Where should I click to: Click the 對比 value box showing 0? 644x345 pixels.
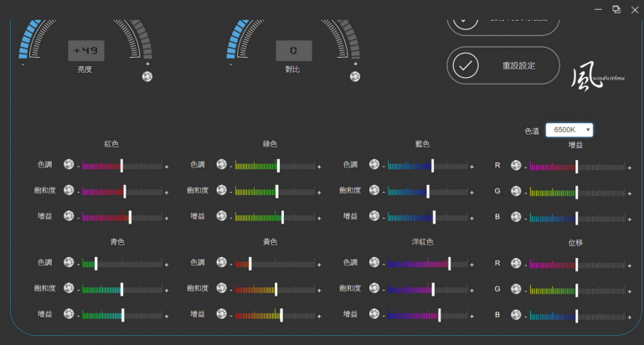click(294, 51)
